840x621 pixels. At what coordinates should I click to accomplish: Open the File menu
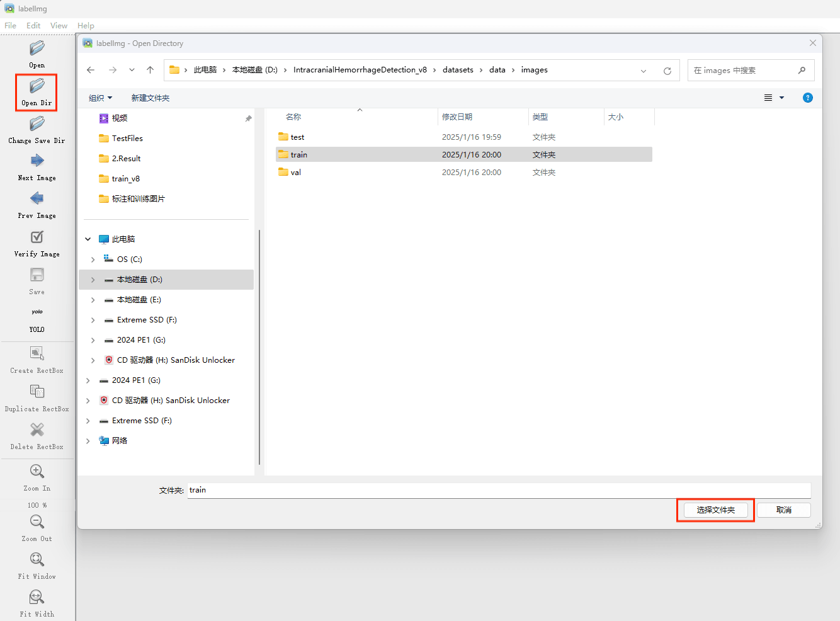pyautogui.click(x=11, y=26)
